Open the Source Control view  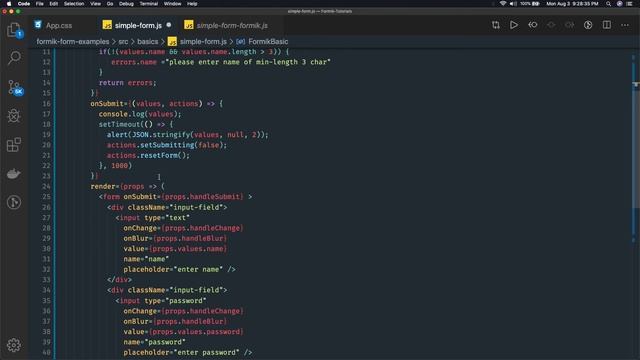[14, 87]
